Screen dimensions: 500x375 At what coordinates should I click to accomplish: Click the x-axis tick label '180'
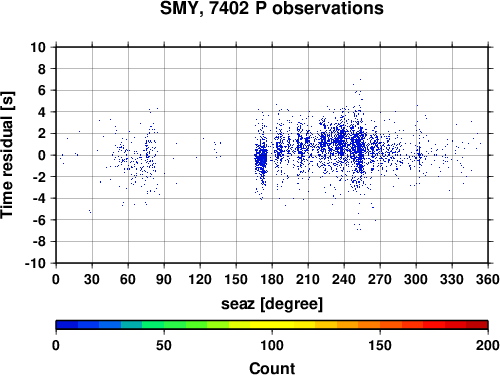coord(272,279)
